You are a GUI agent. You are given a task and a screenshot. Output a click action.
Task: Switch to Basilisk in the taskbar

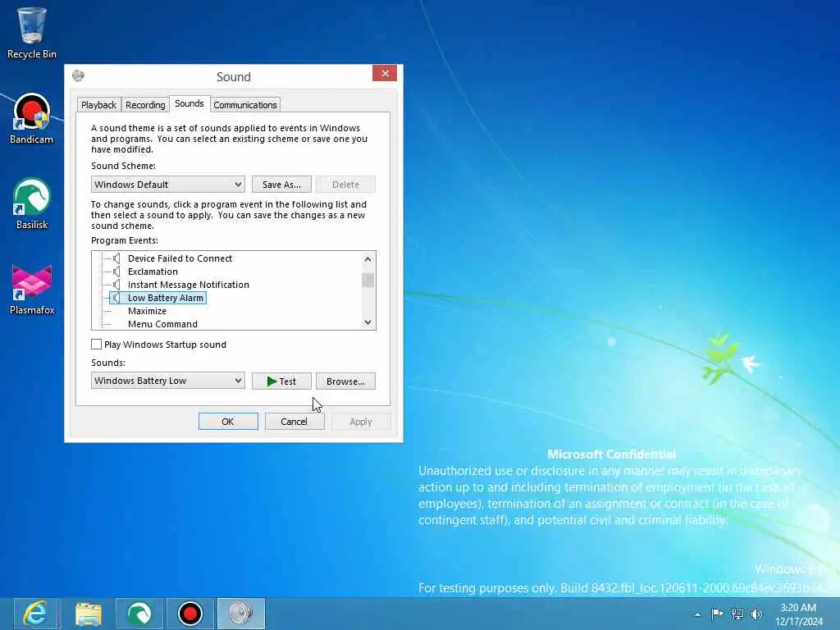click(139, 614)
